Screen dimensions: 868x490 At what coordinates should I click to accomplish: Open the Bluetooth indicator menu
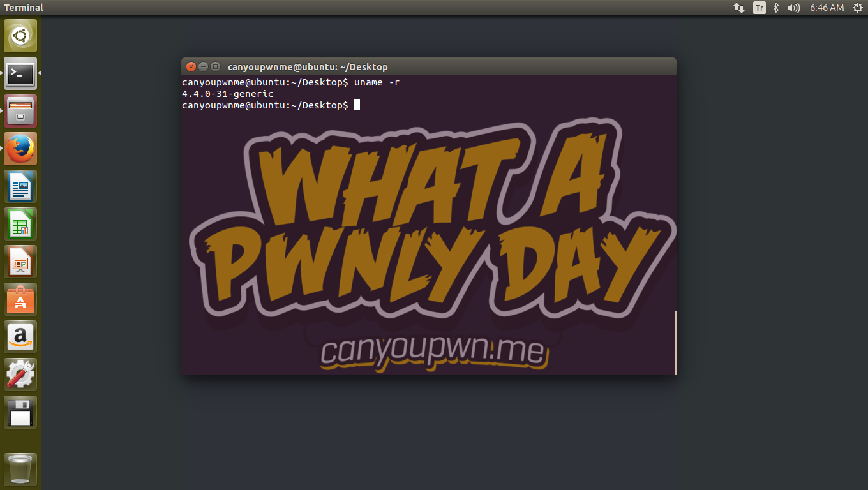pyautogui.click(x=776, y=8)
